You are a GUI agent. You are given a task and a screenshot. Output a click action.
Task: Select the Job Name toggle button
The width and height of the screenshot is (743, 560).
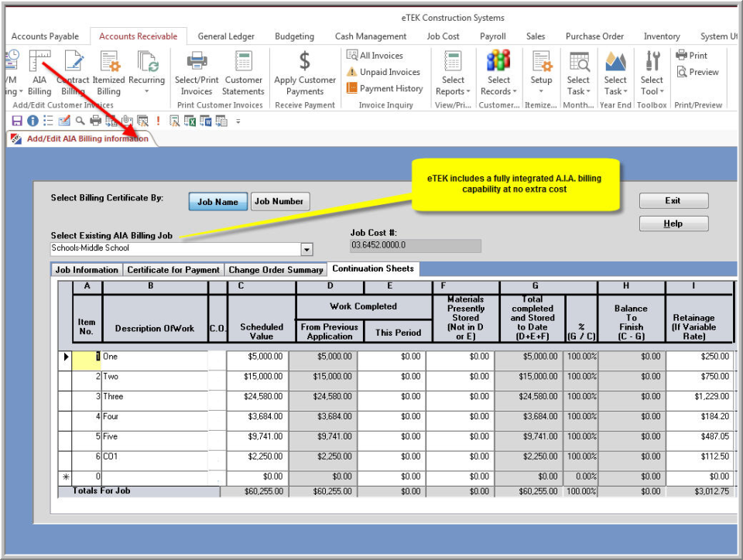[x=218, y=202]
